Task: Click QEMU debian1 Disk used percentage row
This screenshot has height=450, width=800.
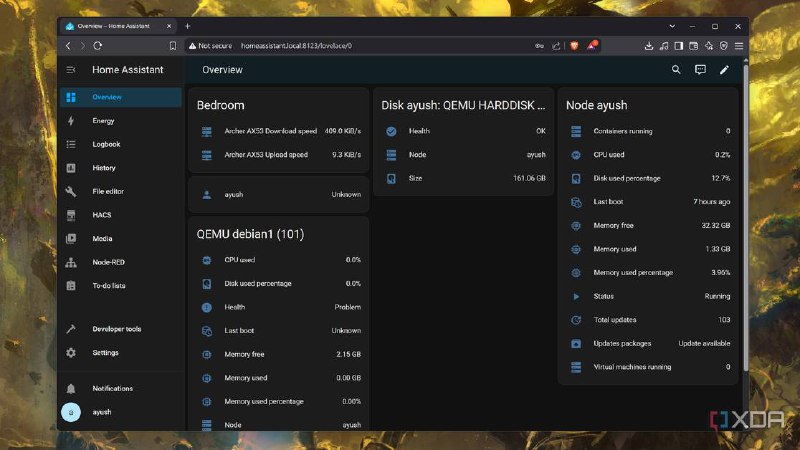Action: [279, 284]
